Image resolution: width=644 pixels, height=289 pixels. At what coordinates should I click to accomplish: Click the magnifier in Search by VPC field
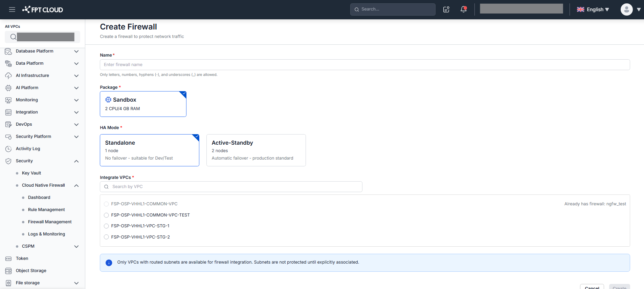[106, 187]
